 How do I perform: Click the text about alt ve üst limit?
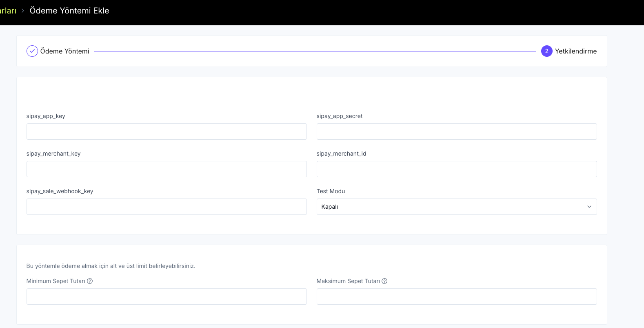pyautogui.click(x=111, y=266)
